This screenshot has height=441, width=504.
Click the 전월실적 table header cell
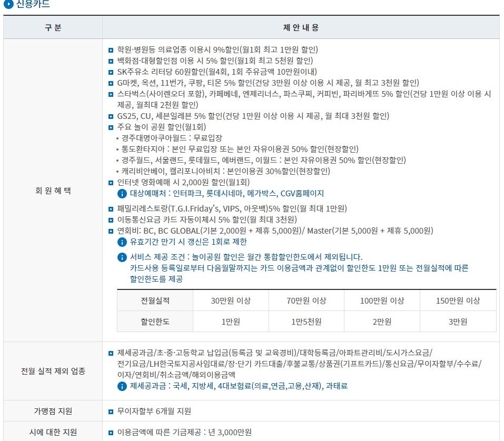(x=155, y=300)
